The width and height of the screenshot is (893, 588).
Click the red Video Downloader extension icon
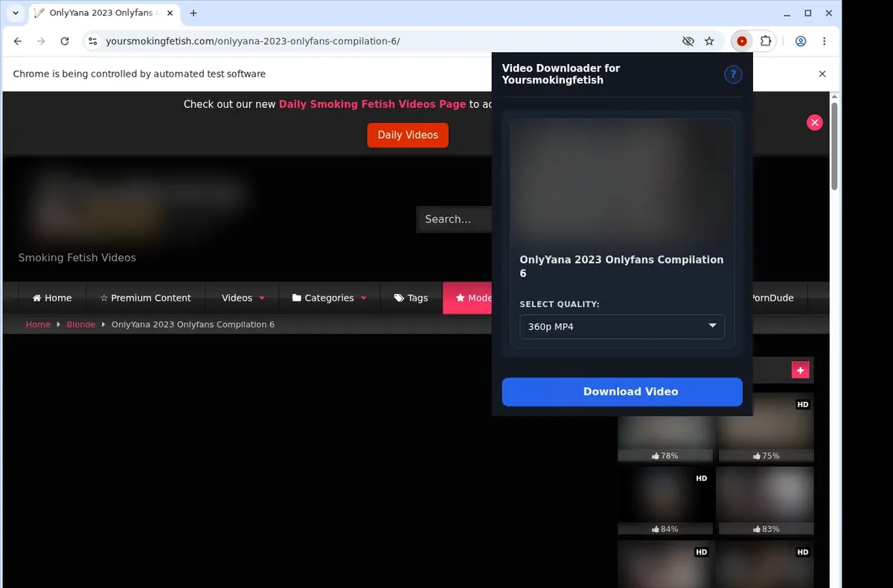click(x=742, y=41)
